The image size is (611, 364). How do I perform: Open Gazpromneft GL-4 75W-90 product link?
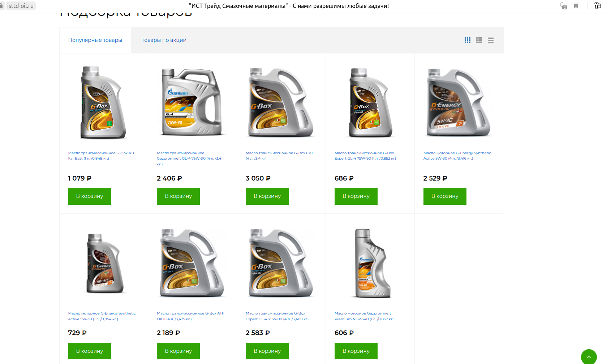click(190, 159)
